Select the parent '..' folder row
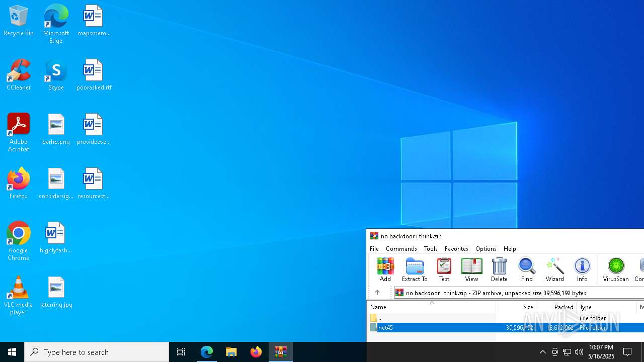Screen dimensions: 644x362 pos(506,318)
